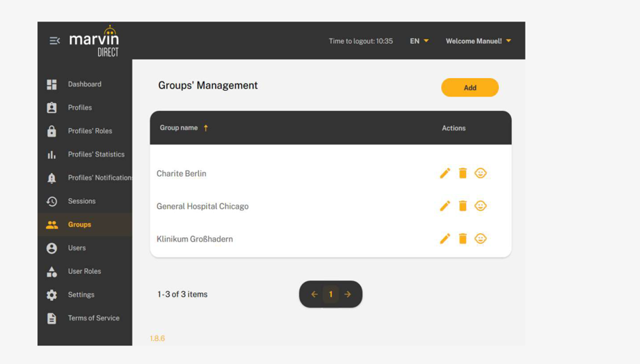Screen dimensions: 640x364
Task: Click the Marvin Direct logo
Action: [x=94, y=41]
